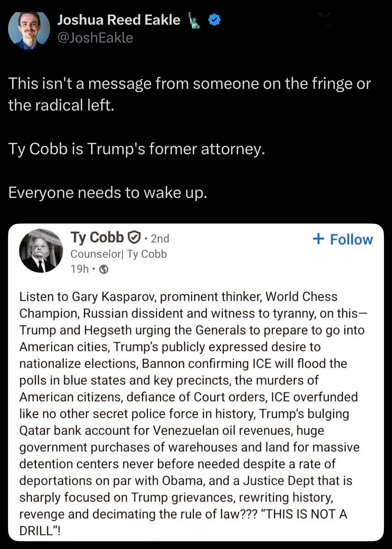Viewport: 392px width, 549px height.
Task: Click the '19h' post timestamp
Action: (x=79, y=269)
